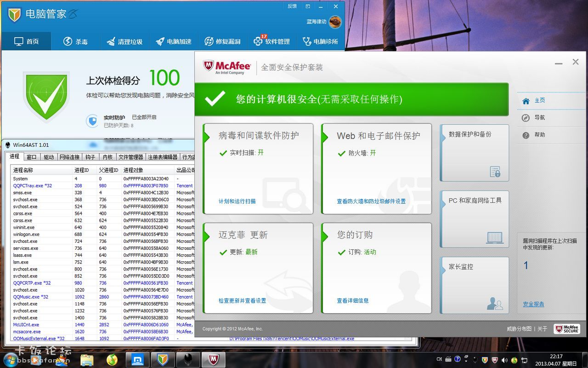
Task: Select the services.exe process row
Action: coord(102,248)
